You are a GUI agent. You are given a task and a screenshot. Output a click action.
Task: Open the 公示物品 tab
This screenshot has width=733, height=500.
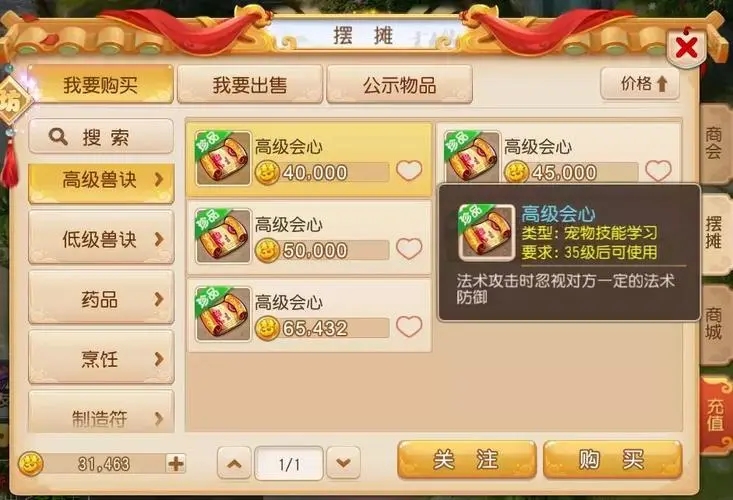click(x=399, y=85)
